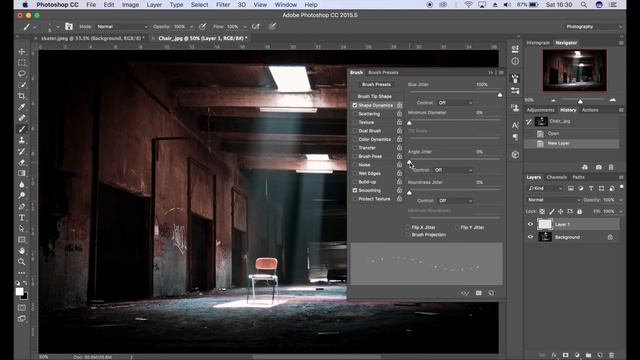Select the Hand tool

(x=22, y=251)
